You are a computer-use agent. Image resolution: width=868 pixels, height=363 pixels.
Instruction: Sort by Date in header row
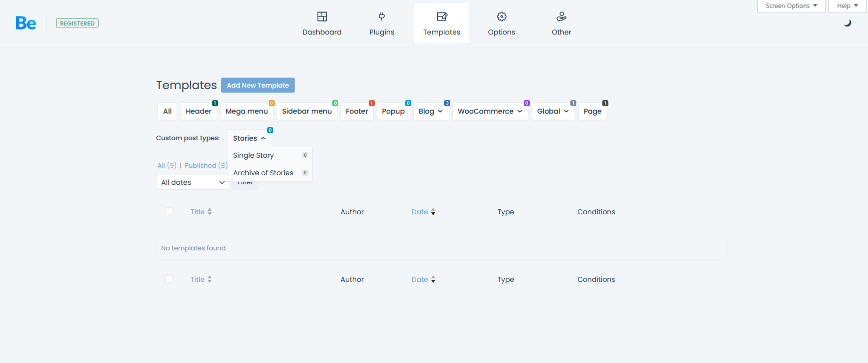[423, 212]
